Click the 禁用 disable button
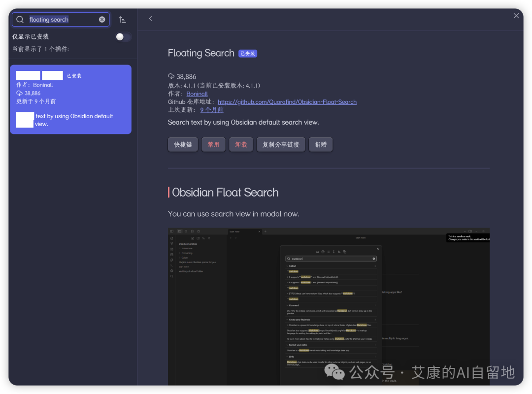The image size is (532, 394). pos(213,145)
